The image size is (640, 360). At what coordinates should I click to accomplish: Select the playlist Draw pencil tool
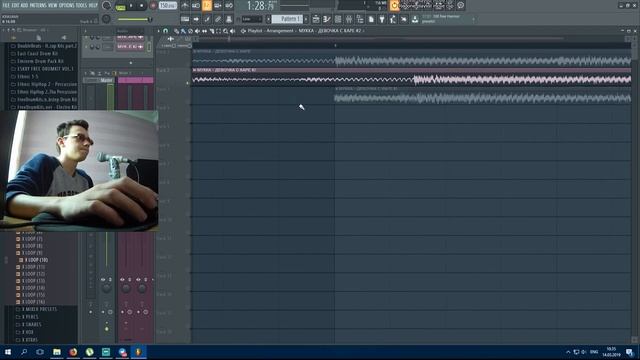[176, 31]
